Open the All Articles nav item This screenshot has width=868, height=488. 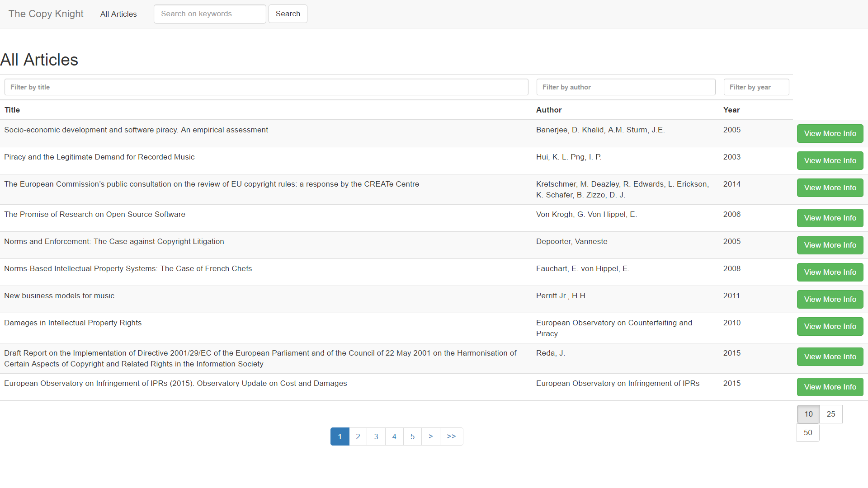(118, 14)
